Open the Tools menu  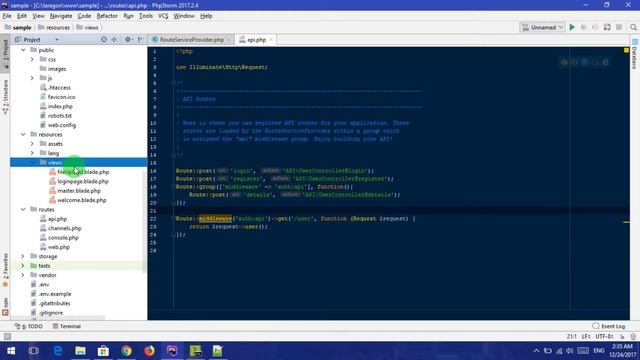(146, 16)
